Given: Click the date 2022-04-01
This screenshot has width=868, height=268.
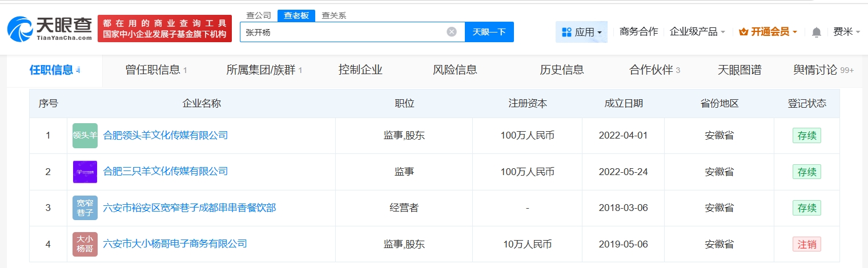Looking at the screenshot, I should (x=624, y=136).
